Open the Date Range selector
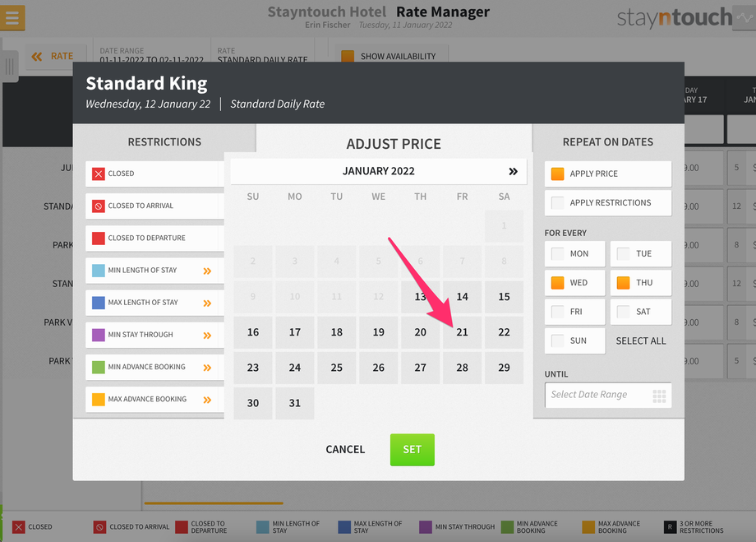Screen dimensions: 756x542 tap(151, 55)
